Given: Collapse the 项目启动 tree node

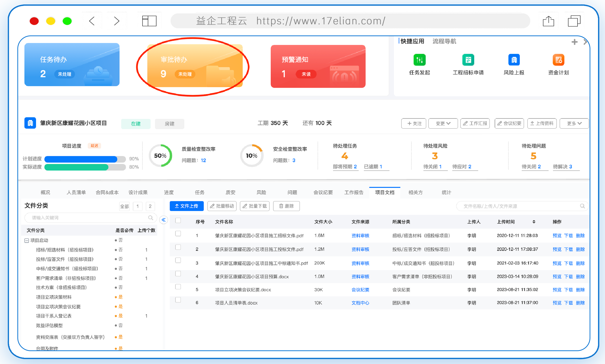Looking at the screenshot, I should pyautogui.click(x=27, y=241).
